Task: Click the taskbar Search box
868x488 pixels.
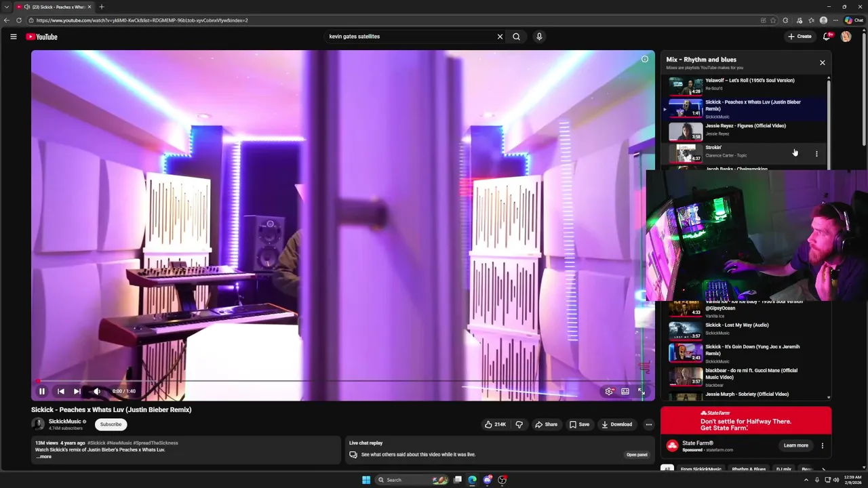Action: [x=412, y=480]
